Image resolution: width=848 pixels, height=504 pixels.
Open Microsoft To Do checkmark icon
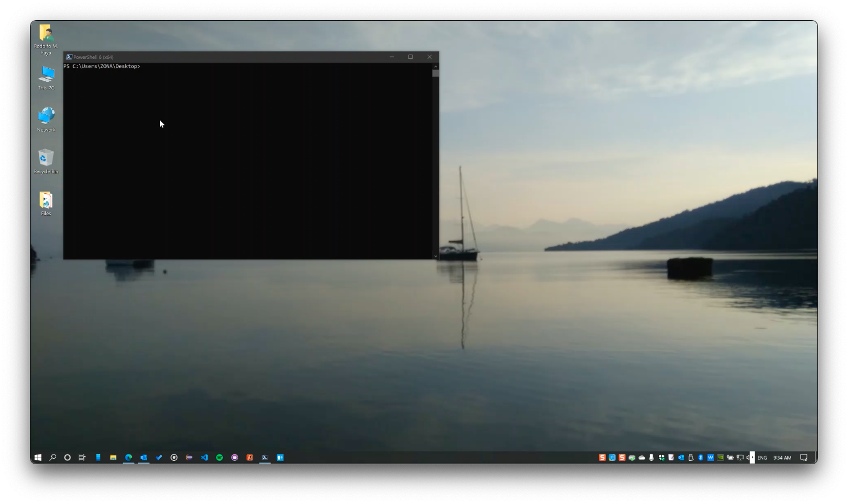(x=159, y=458)
